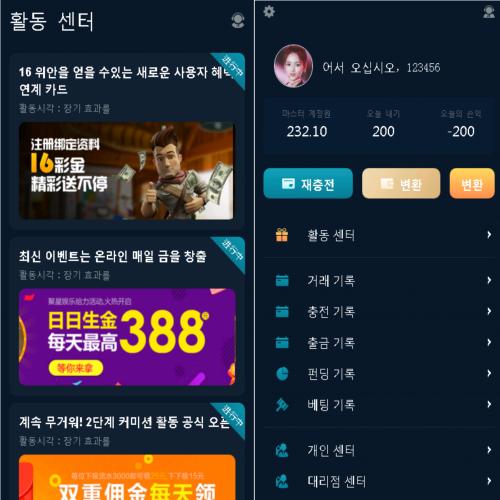Open the 16 彩金 registration banner image

(126, 171)
